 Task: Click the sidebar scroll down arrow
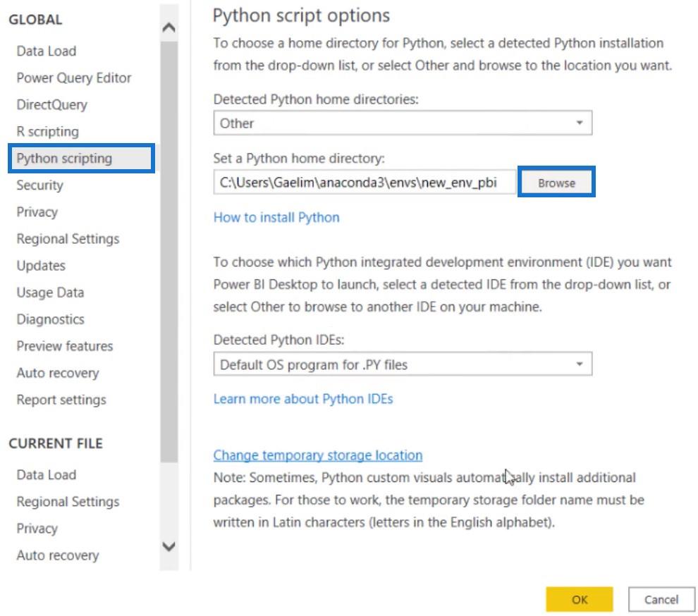[169, 546]
